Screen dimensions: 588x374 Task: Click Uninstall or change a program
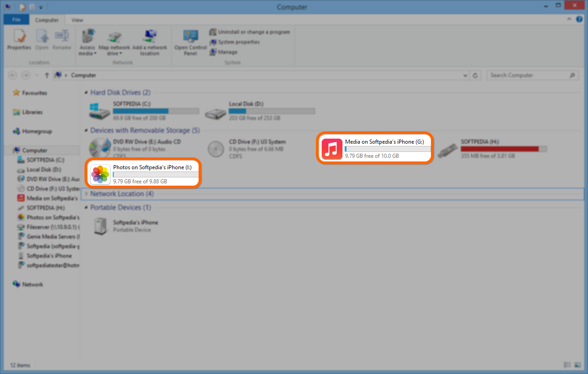[250, 32]
